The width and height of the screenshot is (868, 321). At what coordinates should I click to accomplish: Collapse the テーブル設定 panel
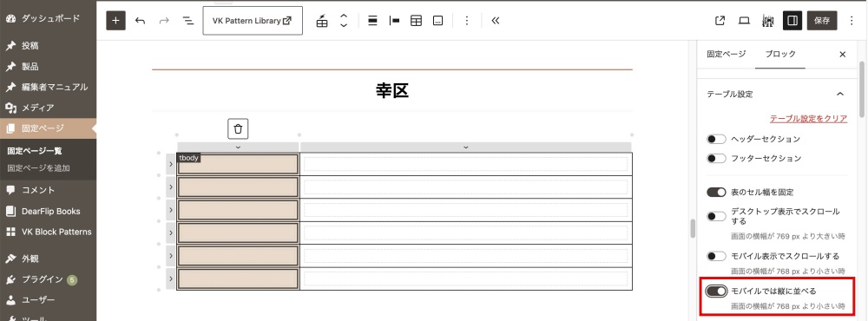(x=840, y=94)
